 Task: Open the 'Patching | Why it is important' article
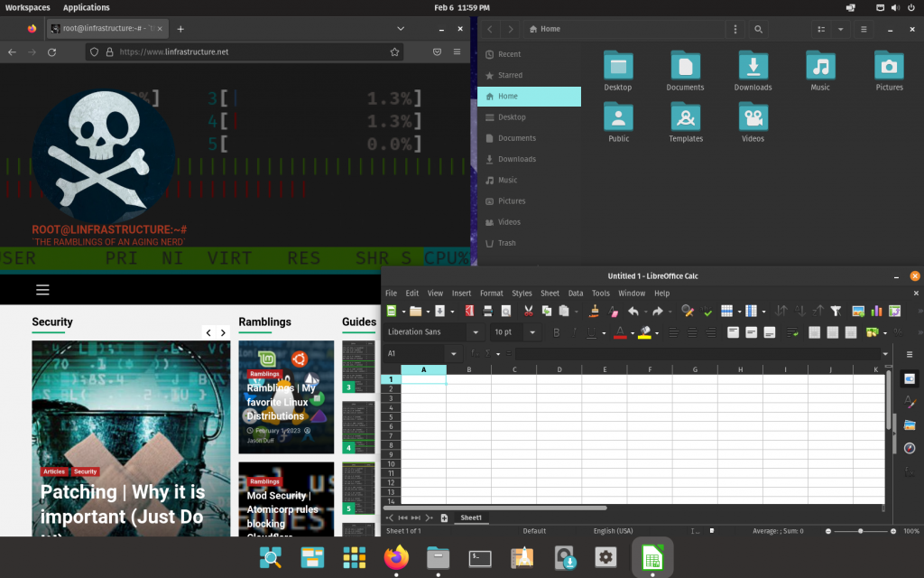click(123, 504)
